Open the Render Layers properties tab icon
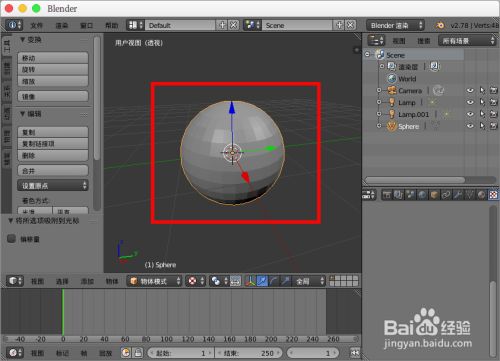The height and width of the screenshot is (361, 500). pyautogui.click(x=398, y=195)
